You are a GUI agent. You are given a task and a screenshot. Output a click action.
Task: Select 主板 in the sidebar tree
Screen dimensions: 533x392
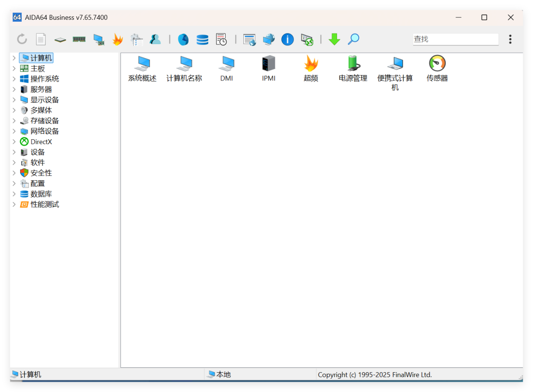point(38,69)
